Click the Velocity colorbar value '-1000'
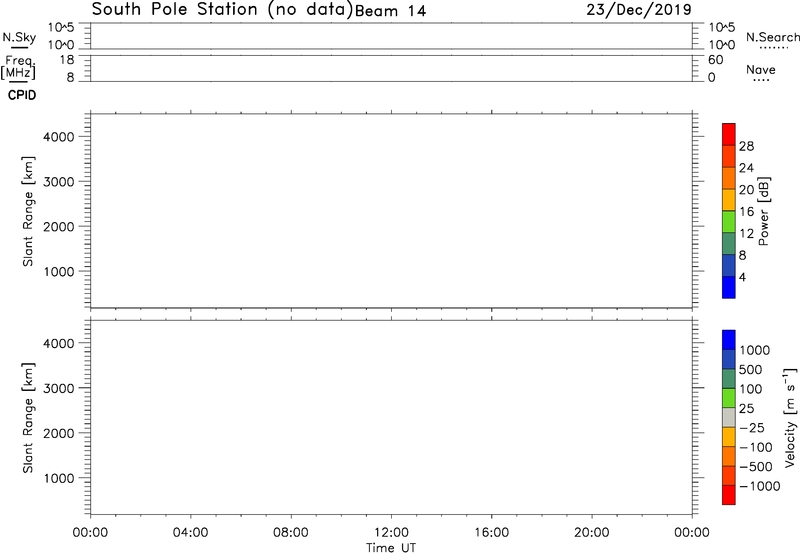800x554 pixels. 759,486
